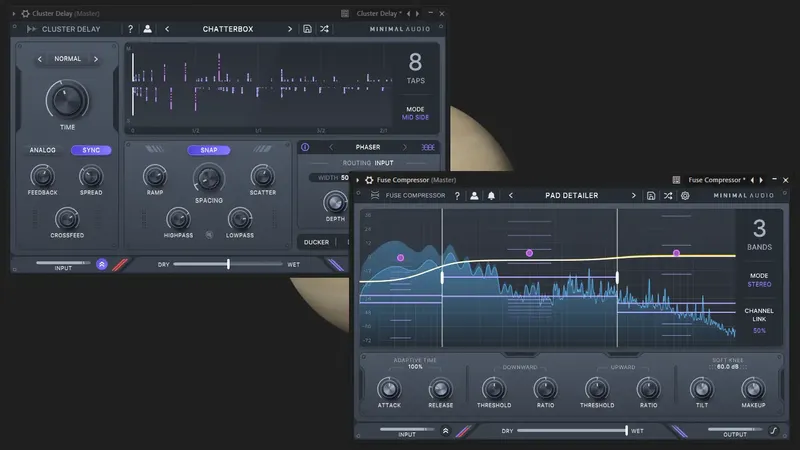Open user account in Cluster Delay

pos(147,29)
